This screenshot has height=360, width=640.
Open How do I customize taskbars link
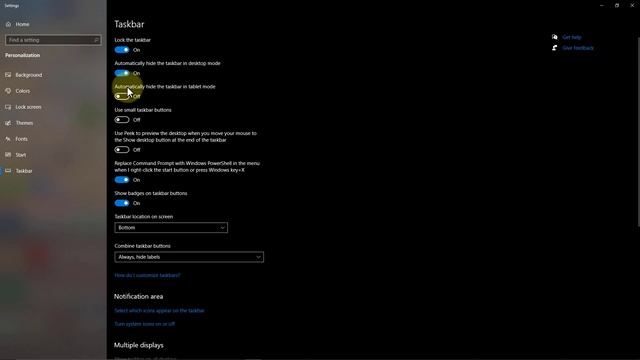[147, 275]
